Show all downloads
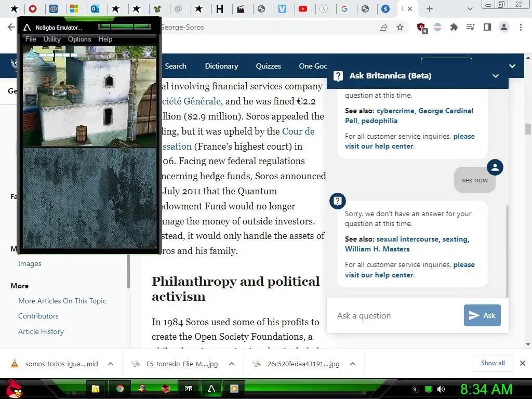The height and width of the screenshot is (399, 532). tap(493, 363)
